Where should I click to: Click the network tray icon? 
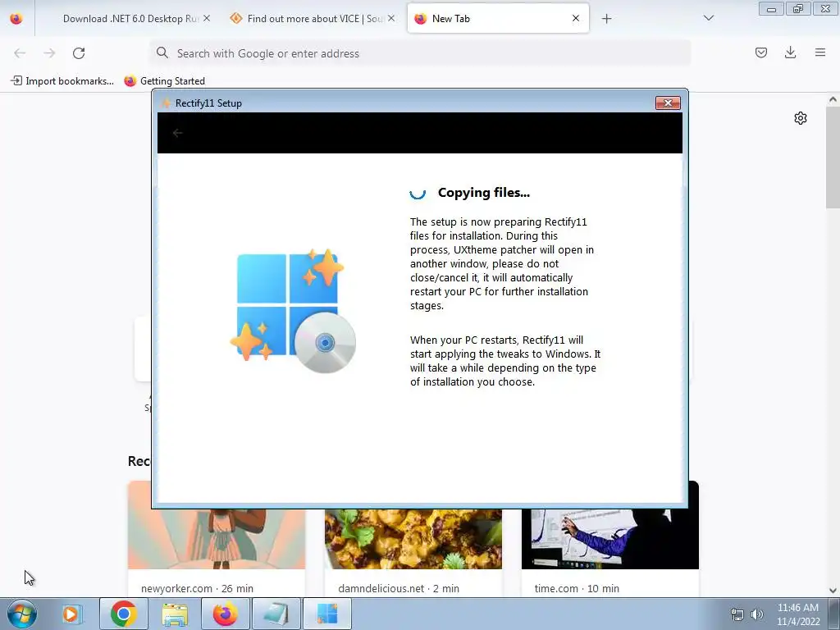point(737,614)
